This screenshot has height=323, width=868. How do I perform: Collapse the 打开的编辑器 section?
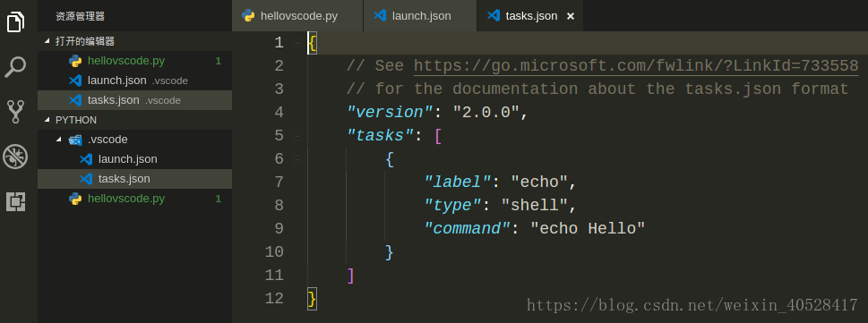coord(47,41)
